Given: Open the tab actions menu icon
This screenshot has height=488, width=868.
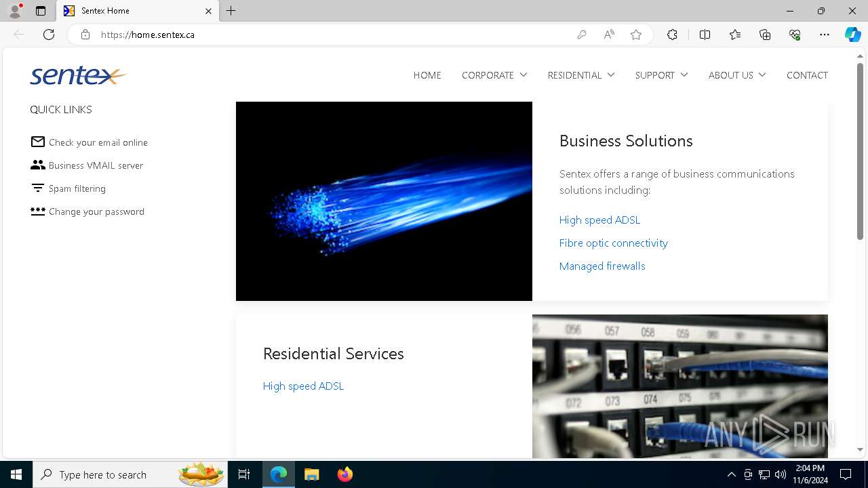Looking at the screenshot, I should (41, 11).
